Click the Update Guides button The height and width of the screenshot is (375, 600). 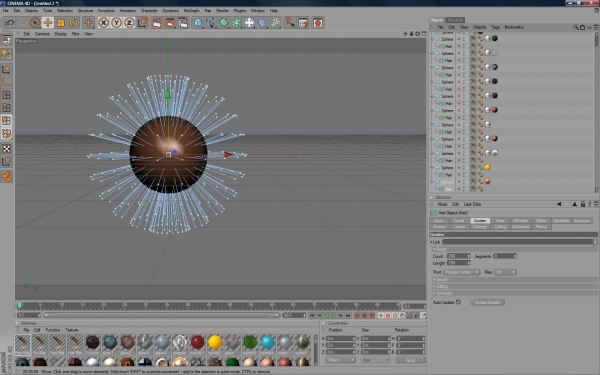487,302
